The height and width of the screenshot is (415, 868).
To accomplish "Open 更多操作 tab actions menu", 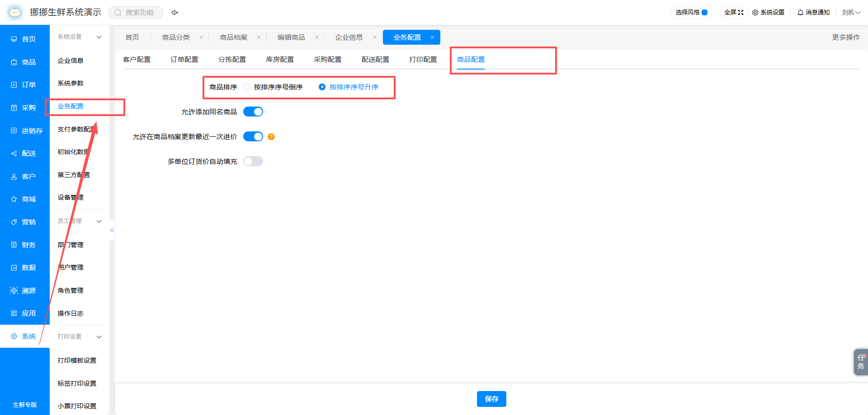I will (846, 37).
